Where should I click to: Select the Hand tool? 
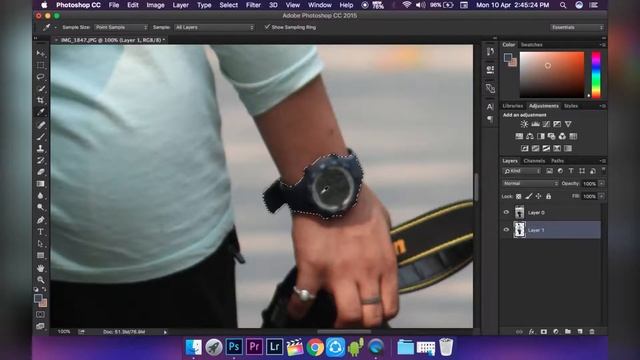(40, 268)
